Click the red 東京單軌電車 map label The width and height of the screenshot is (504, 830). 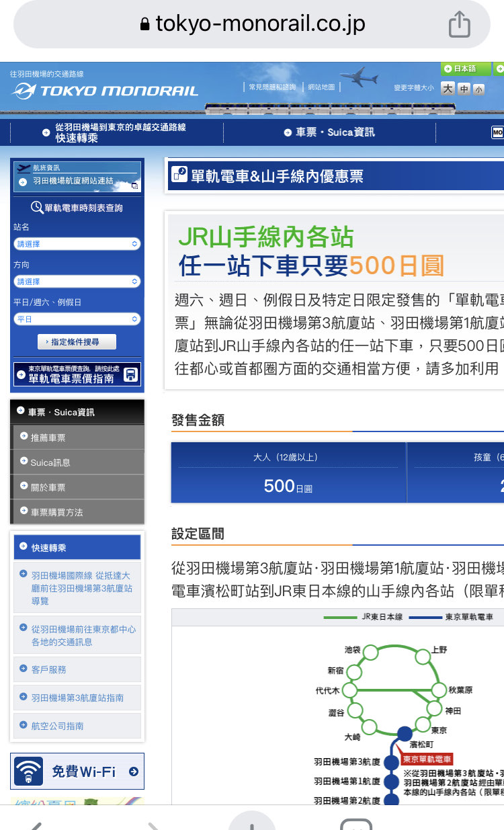[427, 759]
